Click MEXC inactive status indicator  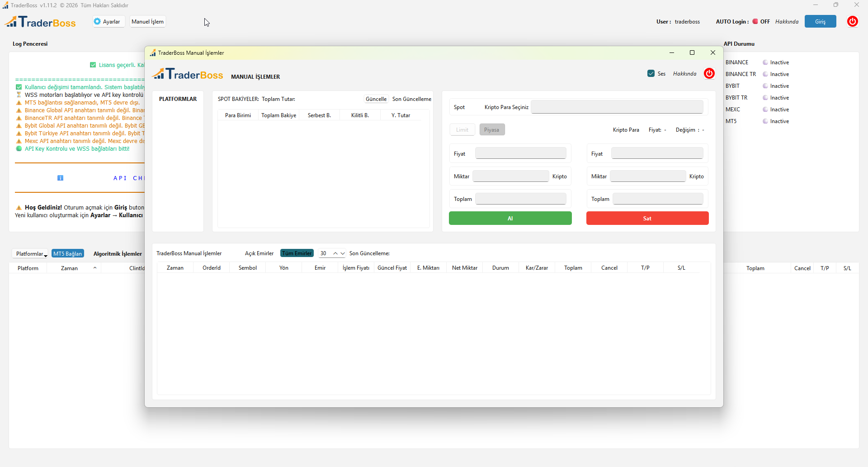(x=765, y=110)
